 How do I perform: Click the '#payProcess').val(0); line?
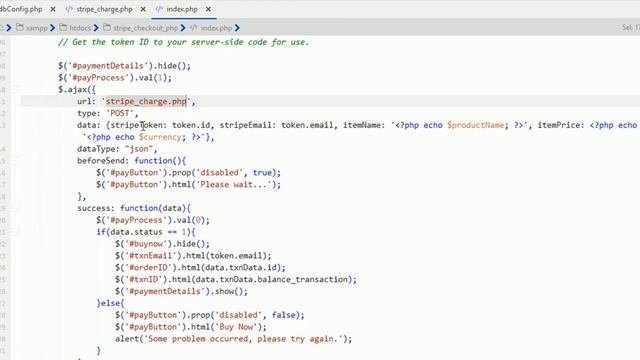(x=153, y=220)
